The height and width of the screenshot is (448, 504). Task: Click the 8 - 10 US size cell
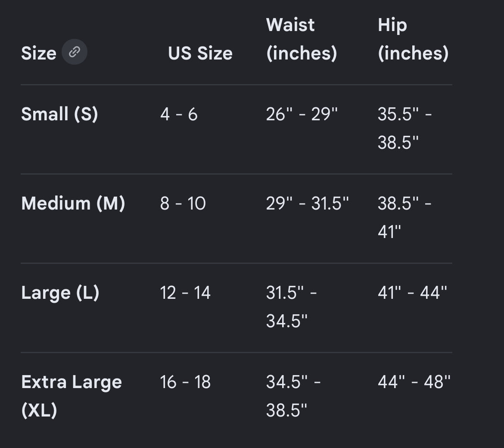[x=183, y=204]
